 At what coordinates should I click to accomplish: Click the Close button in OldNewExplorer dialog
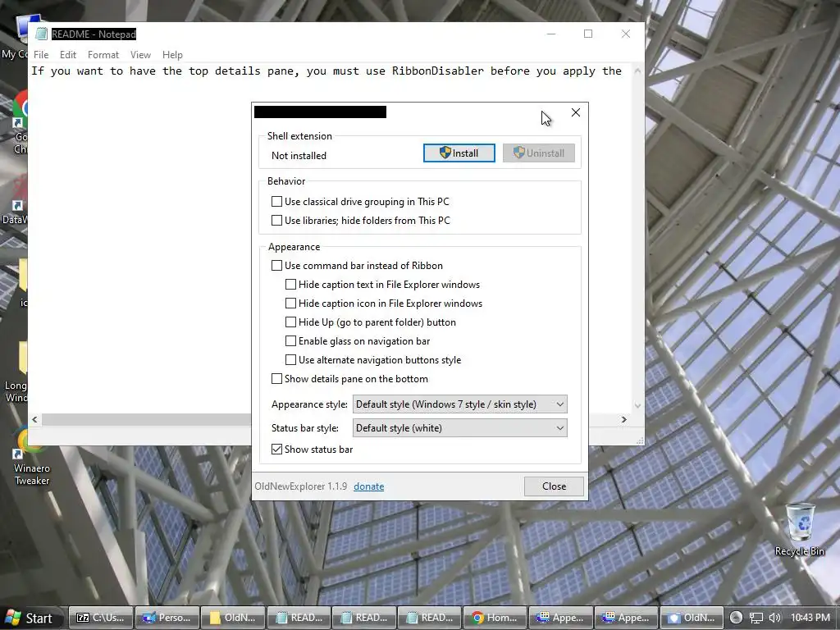(554, 486)
